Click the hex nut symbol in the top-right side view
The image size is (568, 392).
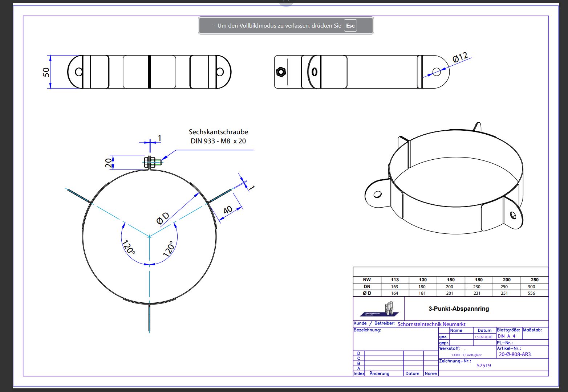281,72
